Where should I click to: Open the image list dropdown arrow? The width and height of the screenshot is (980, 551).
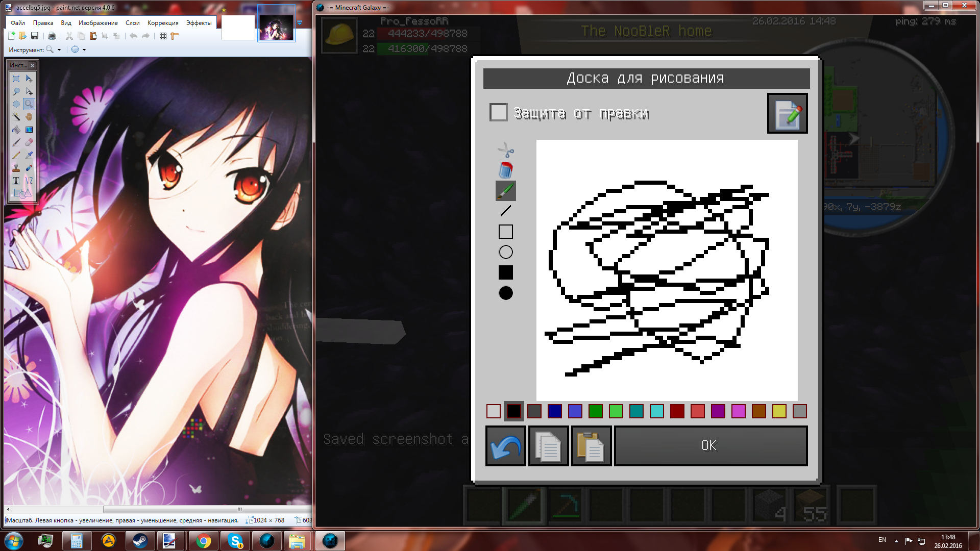point(300,22)
